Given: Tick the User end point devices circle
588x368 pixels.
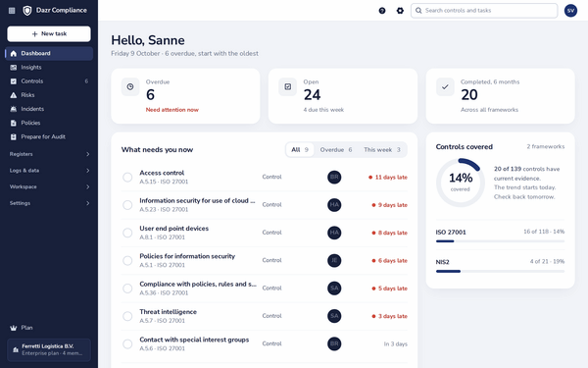Looking at the screenshot, I should click(x=127, y=233).
